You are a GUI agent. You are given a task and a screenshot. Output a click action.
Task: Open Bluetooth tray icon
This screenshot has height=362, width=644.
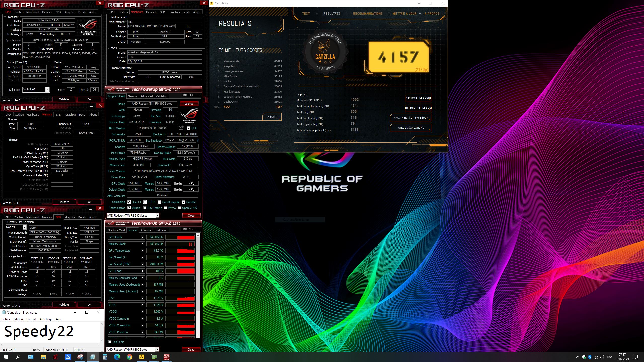point(590,357)
